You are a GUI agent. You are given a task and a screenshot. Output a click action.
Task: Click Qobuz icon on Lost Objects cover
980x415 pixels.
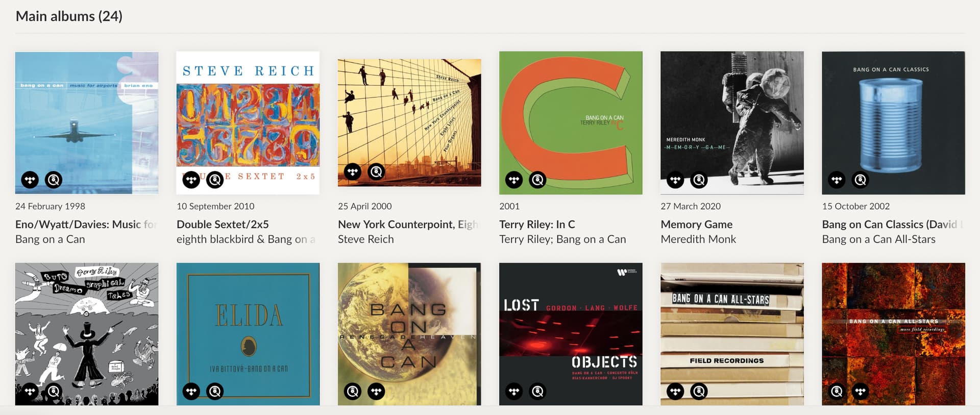point(537,392)
